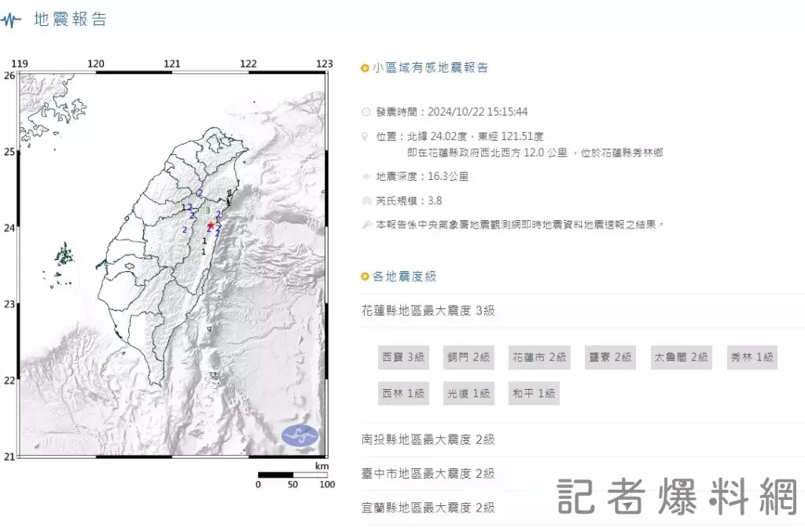The width and height of the screenshot is (805, 532).
Task: Click the clock icon beside 發震時間
Action: [365, 112]
